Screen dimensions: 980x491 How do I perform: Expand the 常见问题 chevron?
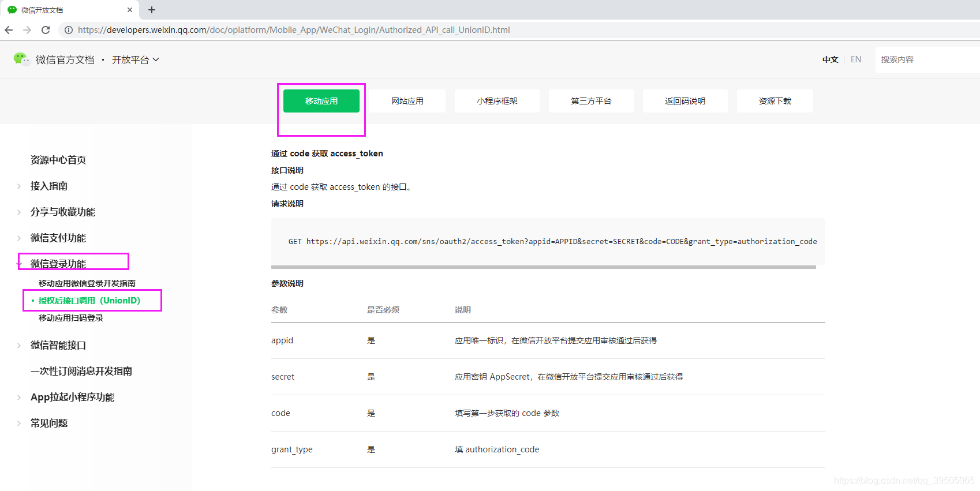point(19,423)
